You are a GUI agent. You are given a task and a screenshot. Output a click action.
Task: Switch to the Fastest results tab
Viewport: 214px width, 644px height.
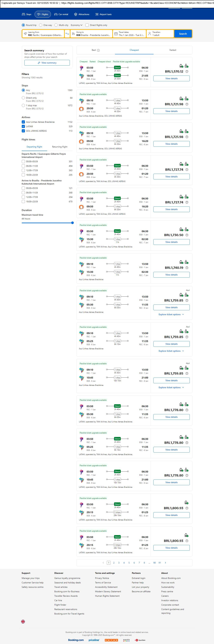pos(173,50)
